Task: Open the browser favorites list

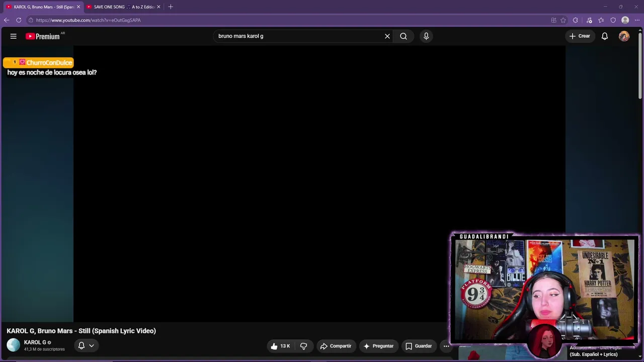Action: pyautogui.click(x=601, y=20)
